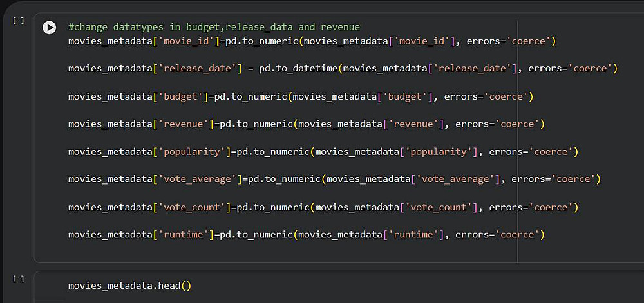Click errors='coerce' on the popularity line

[x=533, y=152]
